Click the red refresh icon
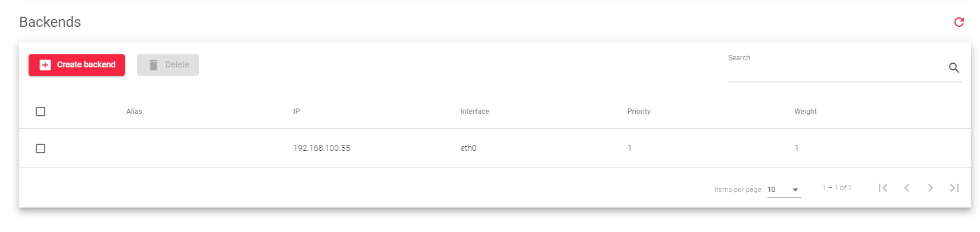 (x=959, y=22)
